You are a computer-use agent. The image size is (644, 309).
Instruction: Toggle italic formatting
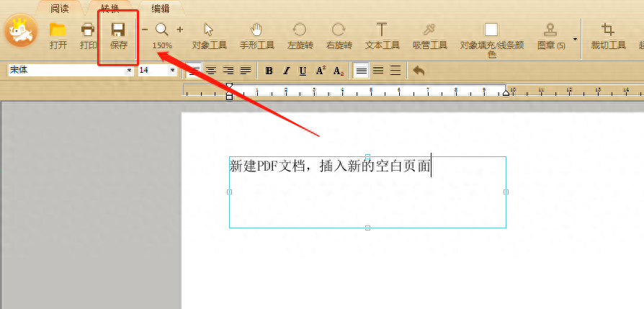pyautogui.click(x=286, y=71)
